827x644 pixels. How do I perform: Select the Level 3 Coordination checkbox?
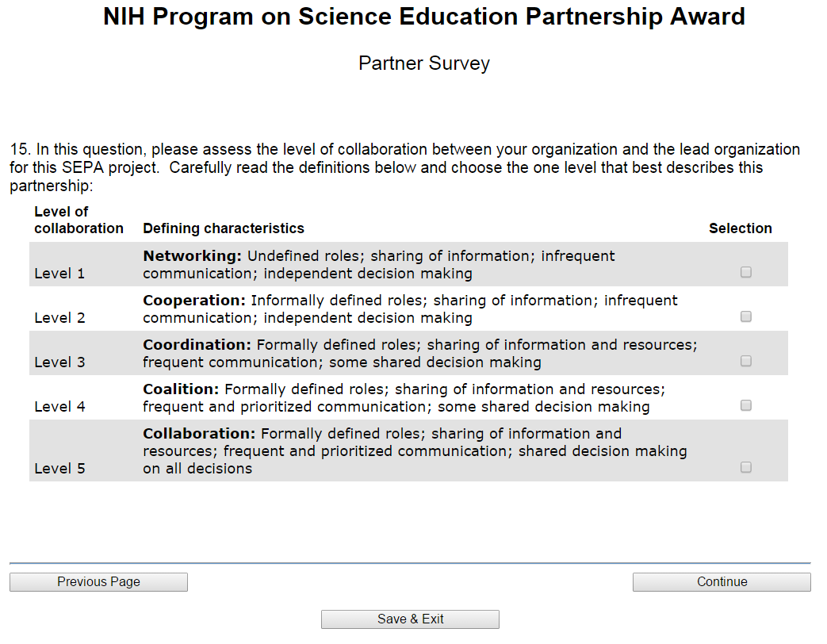(x=746, y=361)
